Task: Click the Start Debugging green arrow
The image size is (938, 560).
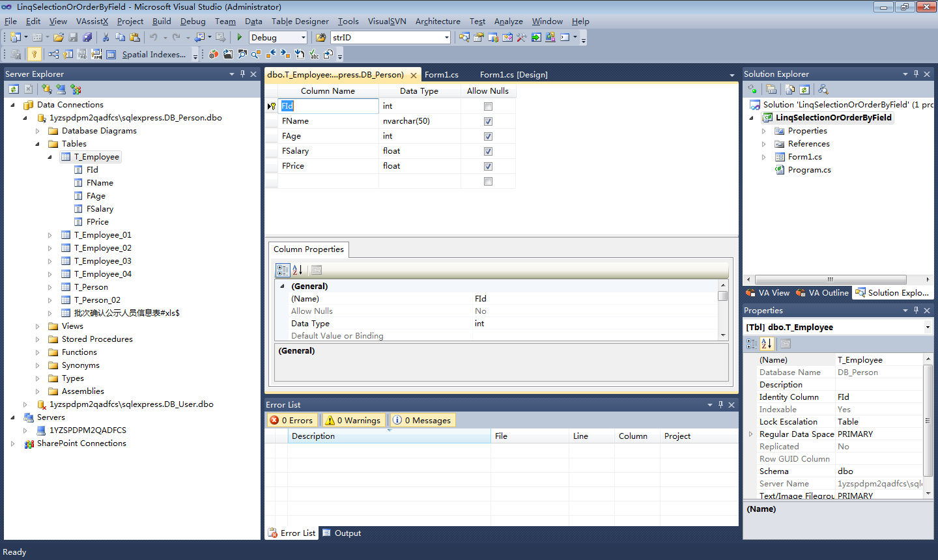Action: pos(240,38)
